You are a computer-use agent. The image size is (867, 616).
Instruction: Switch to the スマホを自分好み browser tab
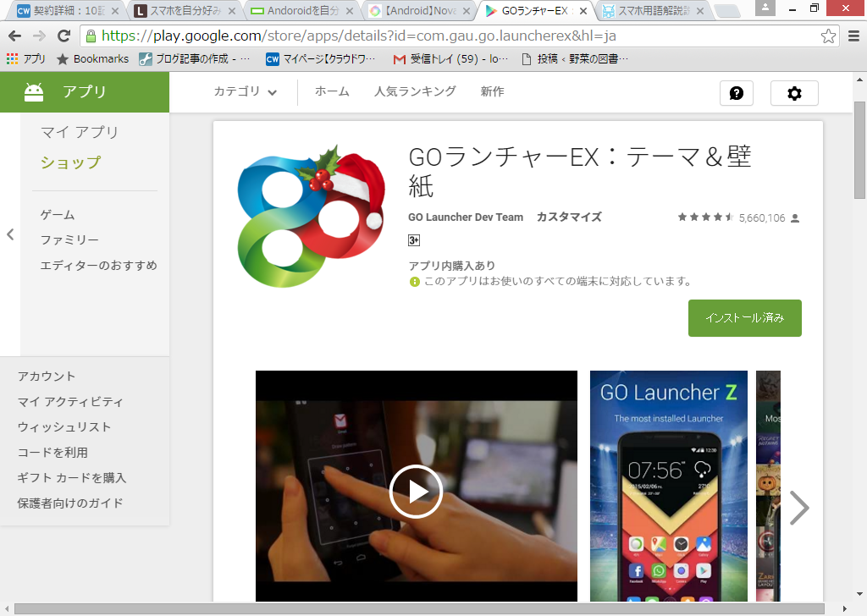pos(185,10)
